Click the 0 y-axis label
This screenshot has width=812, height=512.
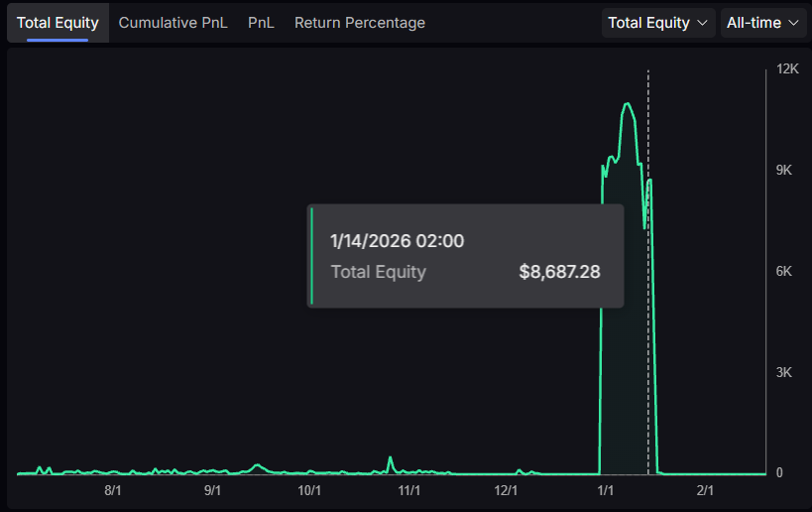click(x=779, y=472)
